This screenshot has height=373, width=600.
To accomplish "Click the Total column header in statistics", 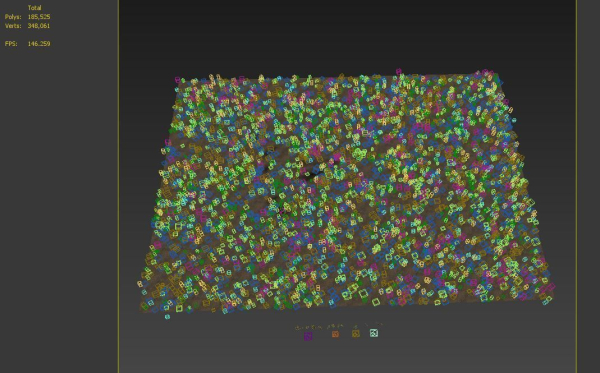I will [x=34, y=8].
